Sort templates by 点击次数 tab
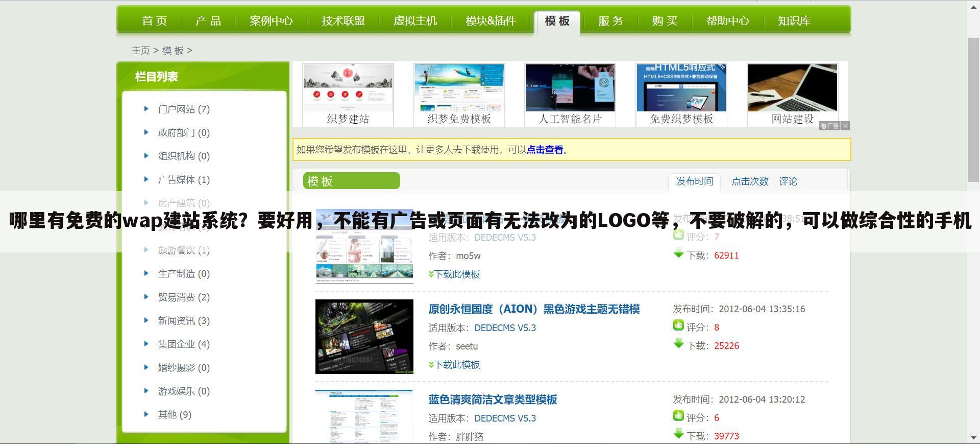This screenshot has width=980, height=444. click(750, 181)
